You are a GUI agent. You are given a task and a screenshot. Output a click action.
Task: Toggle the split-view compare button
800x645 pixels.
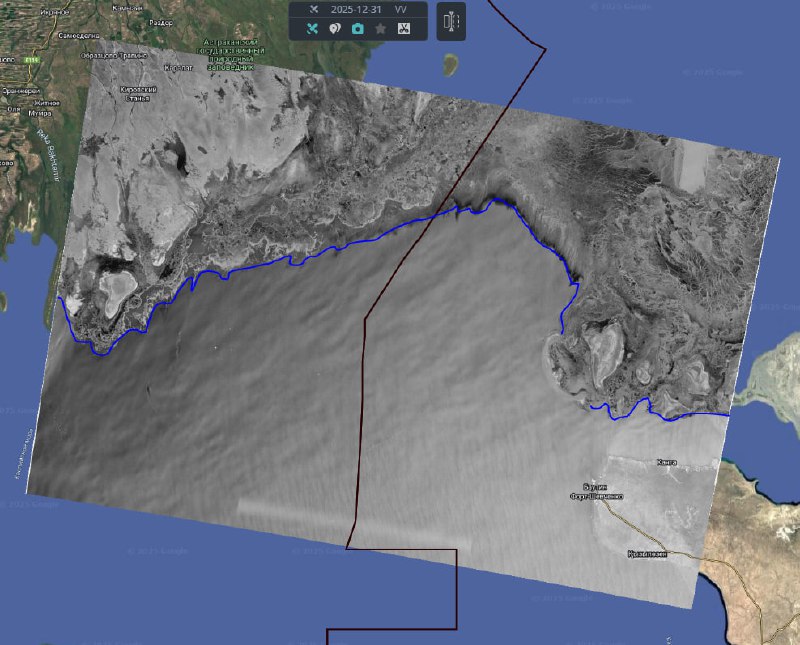pyautogui.click(x=451, y=20)
